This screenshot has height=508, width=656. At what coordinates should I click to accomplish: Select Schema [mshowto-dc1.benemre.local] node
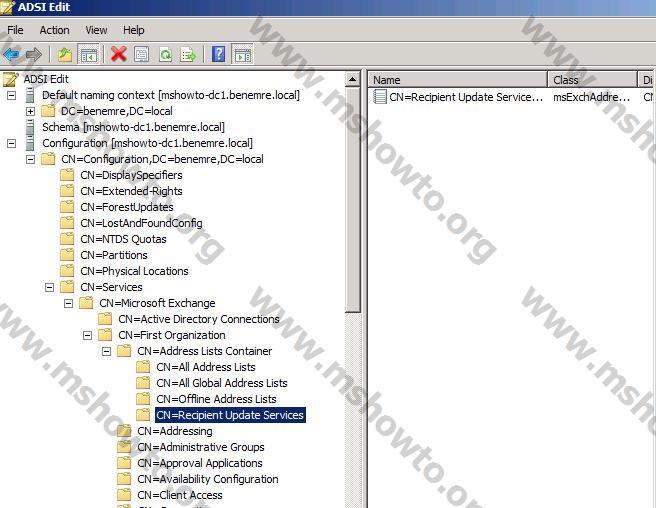tap(133, 127)
